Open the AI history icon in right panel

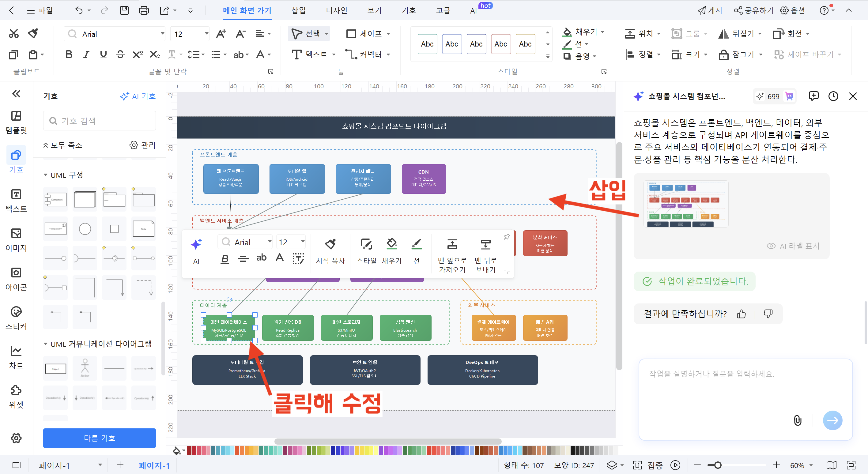[833, 96]
